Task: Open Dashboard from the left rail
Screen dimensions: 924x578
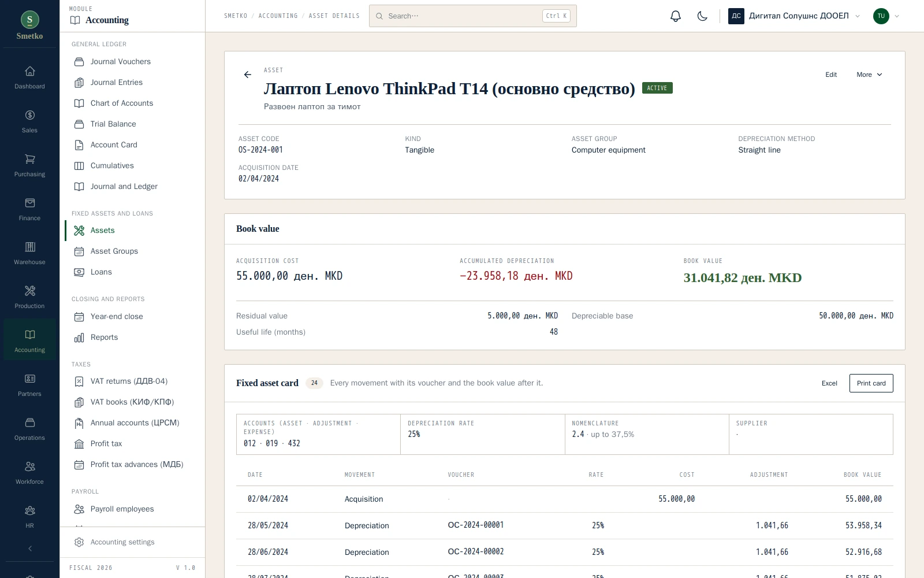Action: point(29,78)
